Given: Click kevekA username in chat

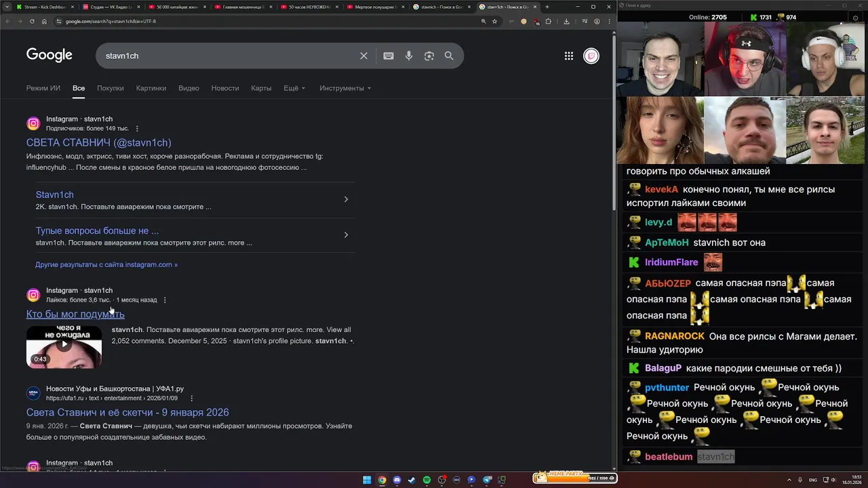Looking at the screenshot, I should 661,190.
